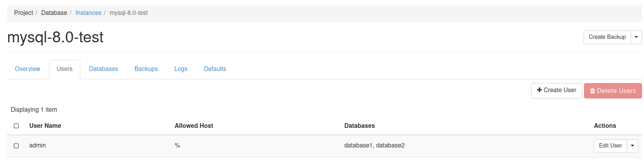Click the Databases column header in table
Viewport: 644px width, 160px height.
click(359, 126)
